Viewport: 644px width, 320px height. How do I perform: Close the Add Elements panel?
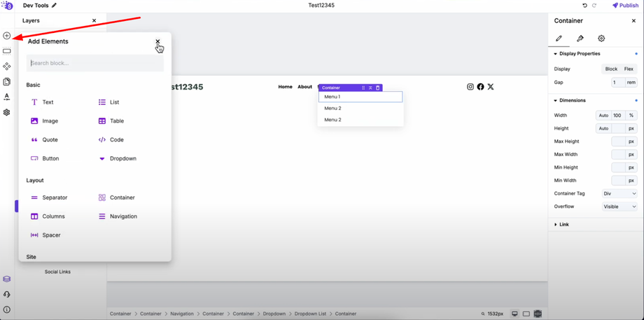pos(157,41)
